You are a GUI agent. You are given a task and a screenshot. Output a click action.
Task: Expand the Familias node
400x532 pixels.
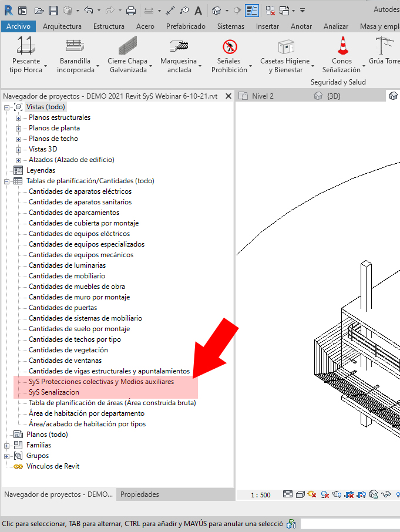(7, 446)
